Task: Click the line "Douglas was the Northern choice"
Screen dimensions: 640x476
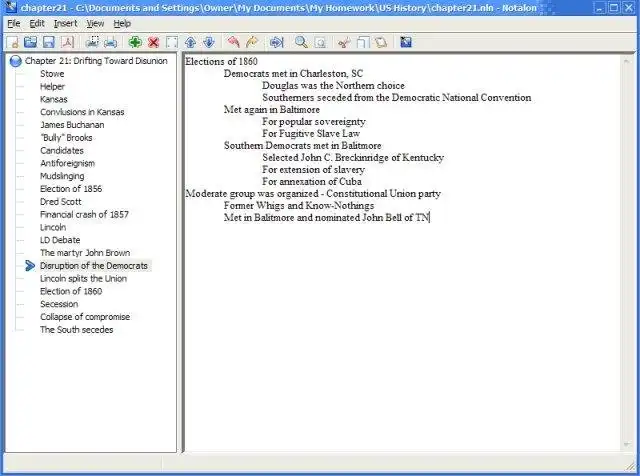Action: click(333, 85)
